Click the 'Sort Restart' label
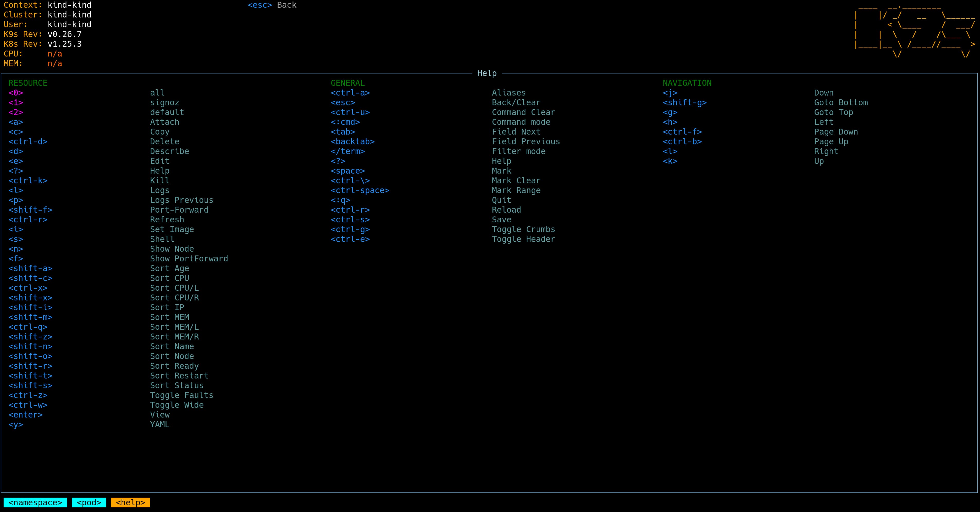This screenshot has width=980, height=512. tap(179, 376)
